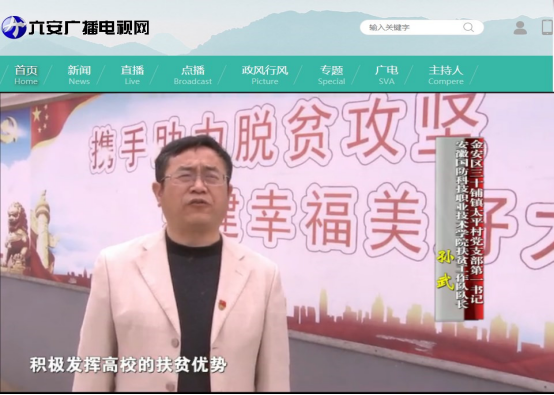Navigate to 广电 SVA page
Screen dimensions: 554x395
pyautogui.click(x=386, y=75)
